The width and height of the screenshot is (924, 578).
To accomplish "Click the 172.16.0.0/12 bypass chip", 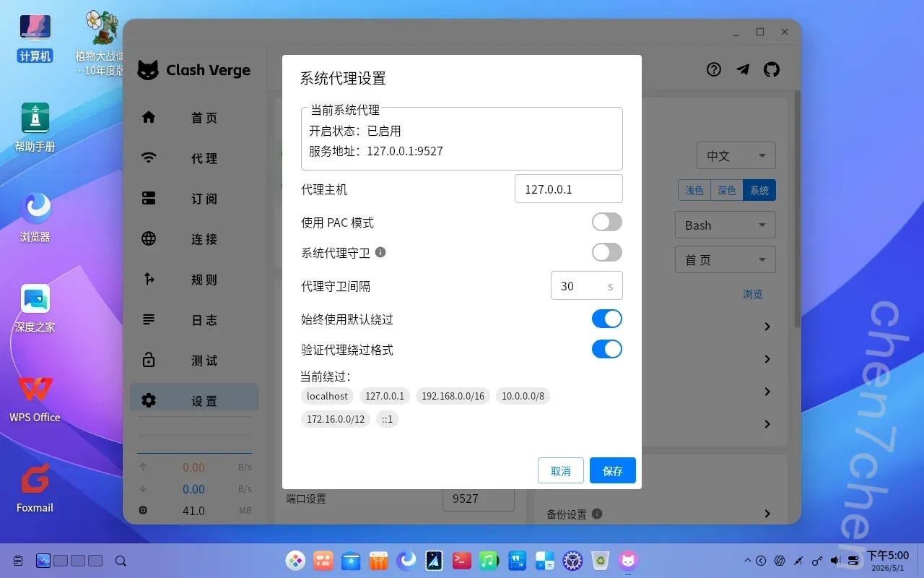I will [x=336, y=419].
